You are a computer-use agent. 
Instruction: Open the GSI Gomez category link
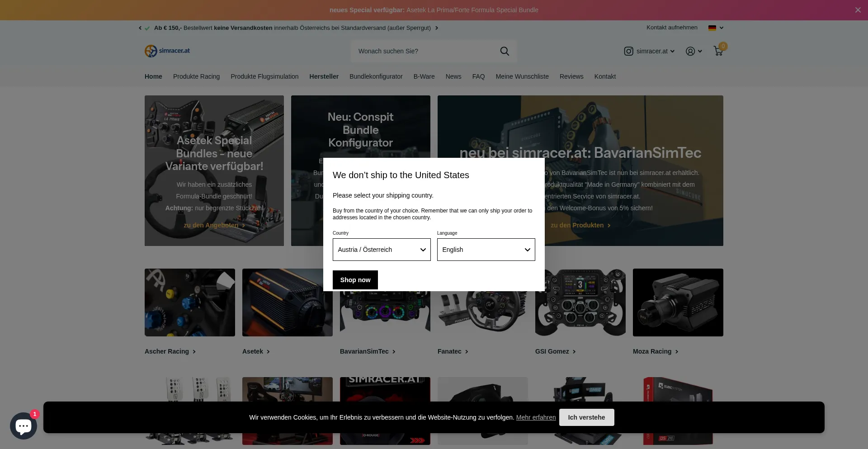click(x=556, y=351)
